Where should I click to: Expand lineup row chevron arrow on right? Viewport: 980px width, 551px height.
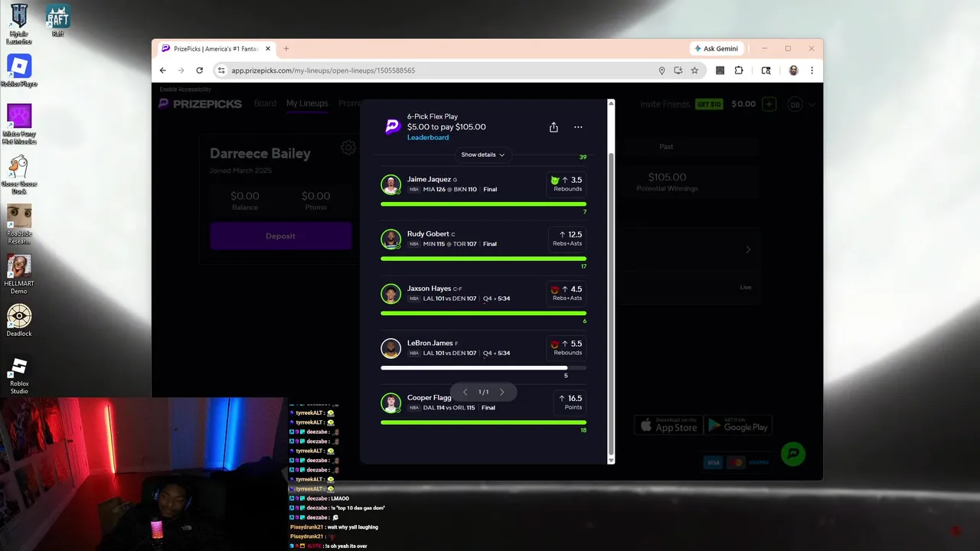point(748,249)
